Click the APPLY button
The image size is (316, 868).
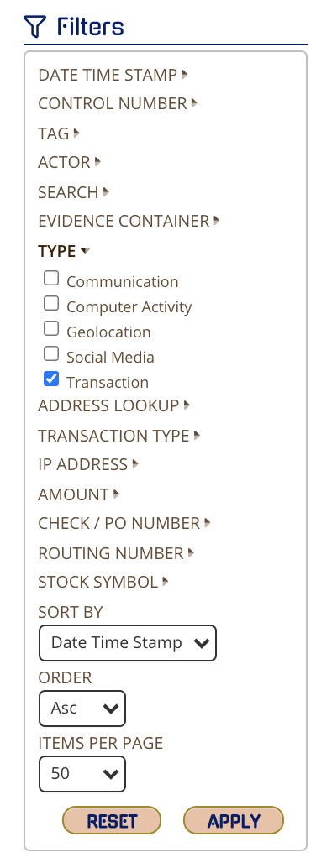tap(234, 820)
